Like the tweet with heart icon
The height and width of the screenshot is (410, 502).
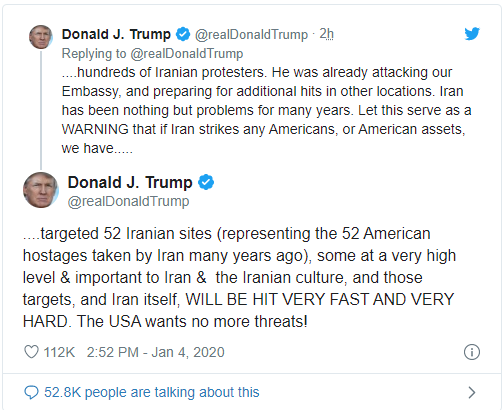click(x=32, y=352)
